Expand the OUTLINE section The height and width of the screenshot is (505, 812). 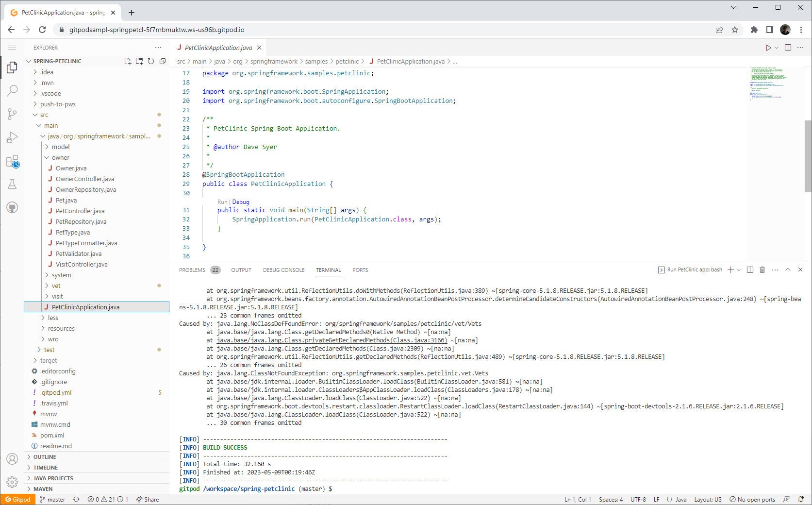tap(97, 457)
